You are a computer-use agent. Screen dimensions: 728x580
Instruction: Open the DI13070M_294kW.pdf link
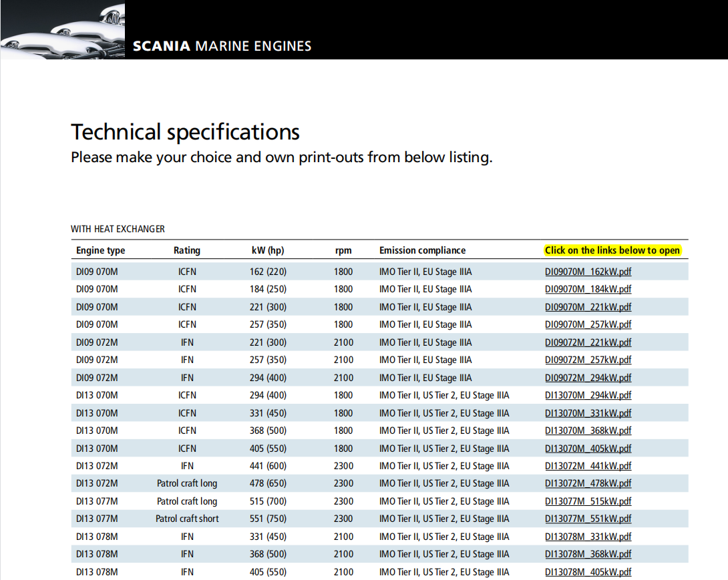(x=588, y=395)
